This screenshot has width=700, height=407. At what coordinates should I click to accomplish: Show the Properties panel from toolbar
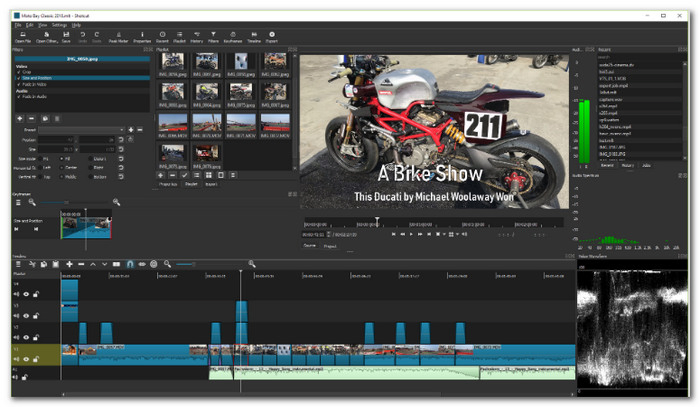[142, 37]
